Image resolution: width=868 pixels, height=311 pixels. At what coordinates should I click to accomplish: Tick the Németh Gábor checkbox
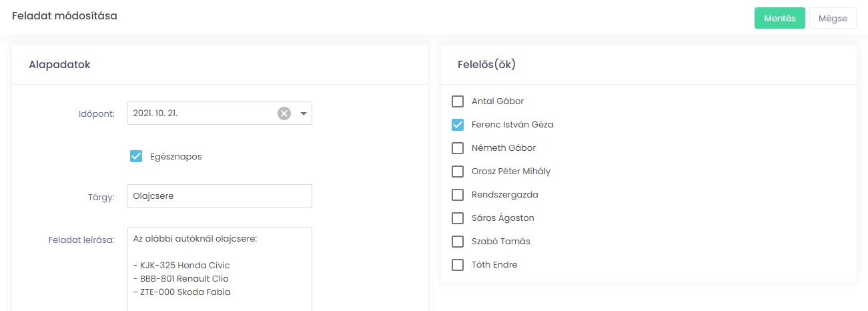(458, 148)
